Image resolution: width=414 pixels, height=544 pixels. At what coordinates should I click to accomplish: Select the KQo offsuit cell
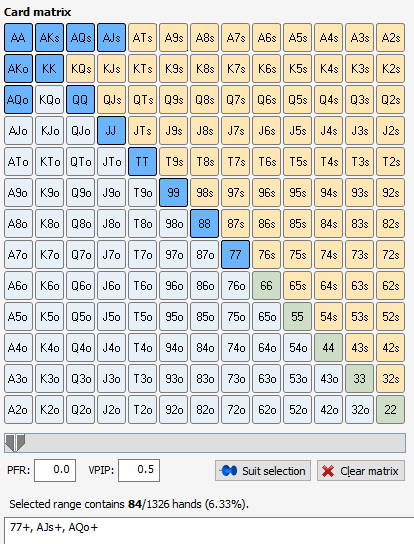[50, 100]
